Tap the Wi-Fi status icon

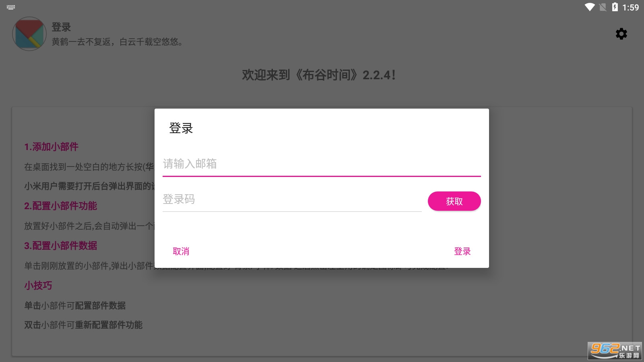[x=590, y=7]
